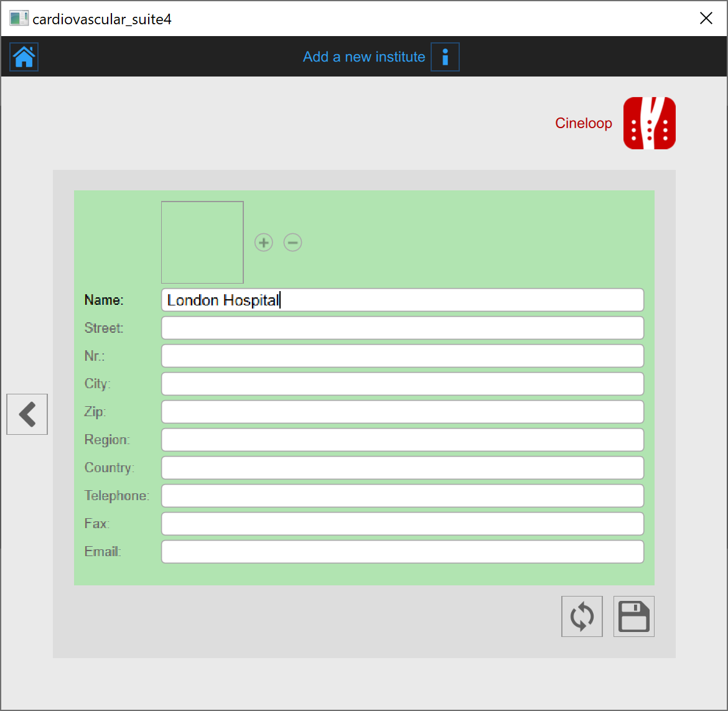This screenshot has height=711, width=728.
Task: Select the Nr. input field
Action: tap(402, 356)
